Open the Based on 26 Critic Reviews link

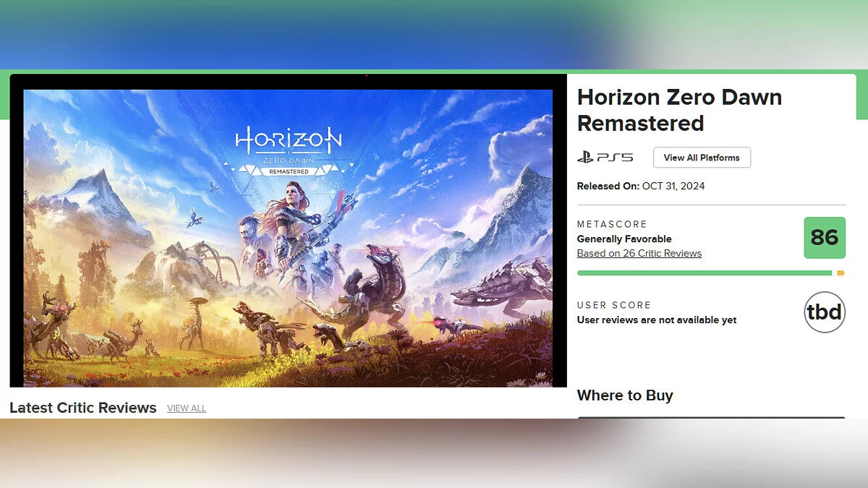[639, 253]
